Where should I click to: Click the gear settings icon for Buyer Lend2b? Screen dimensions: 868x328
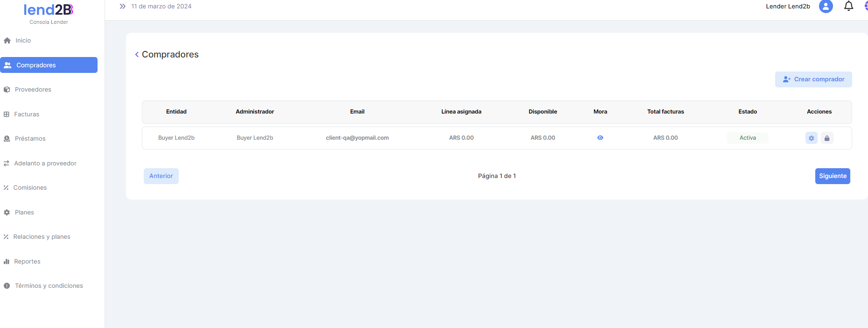(811, 138)
